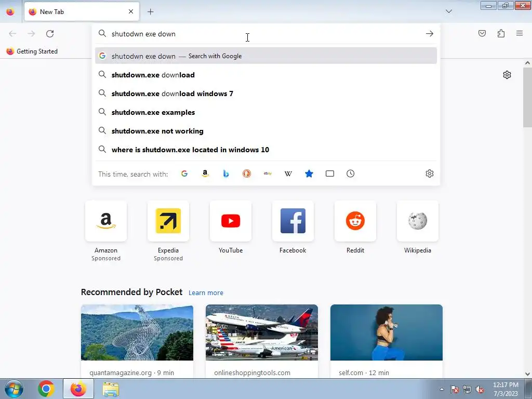Select suggestion 'shutdown.exe not working'
The image size is (532, 399).
[x=266, y=131]
